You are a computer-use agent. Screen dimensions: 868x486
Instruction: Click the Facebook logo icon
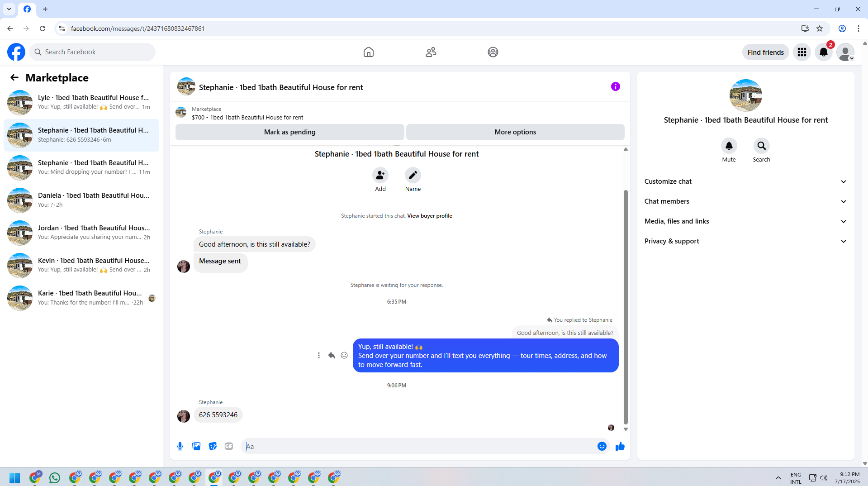click(x=16, y=52)
